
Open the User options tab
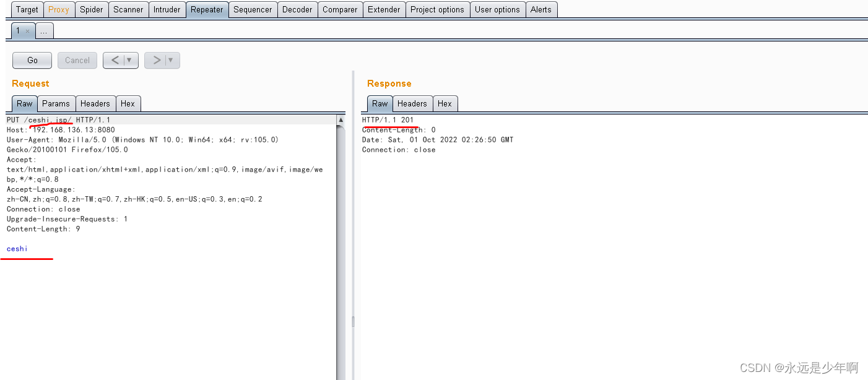click(497, 9)
